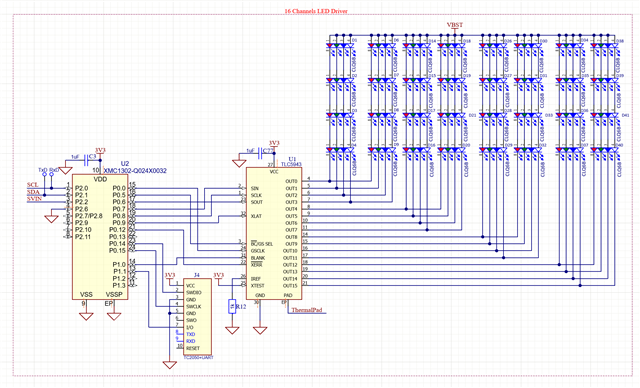Select the U2 XMC1302 microcontroller body
Image resolution: width=640 pixels, height=388 pixels.
click(x=100, y=237)
